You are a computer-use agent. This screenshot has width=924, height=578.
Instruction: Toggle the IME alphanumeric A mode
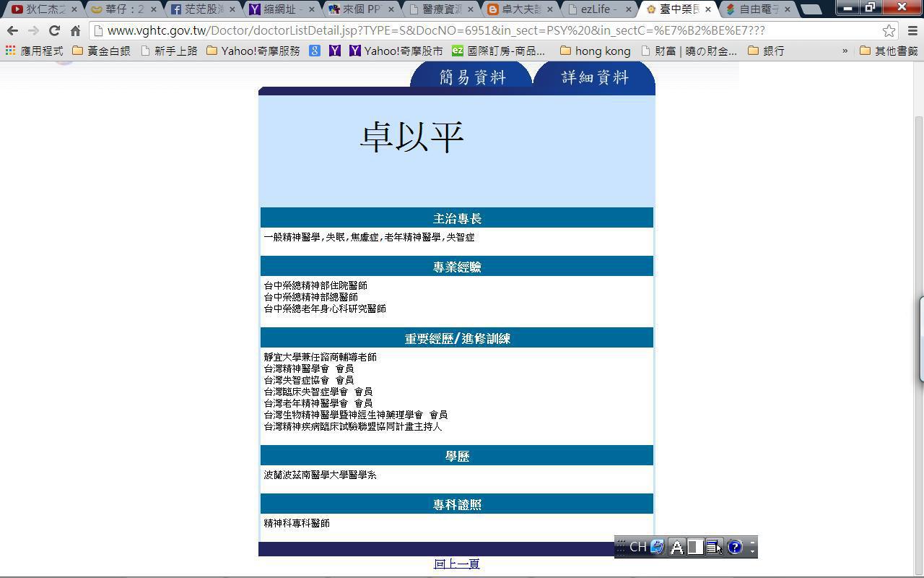point(676,547)
